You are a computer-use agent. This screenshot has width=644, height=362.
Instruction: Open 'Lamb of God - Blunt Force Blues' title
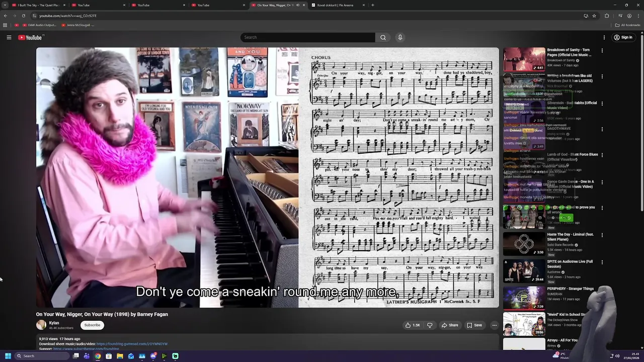573,157
